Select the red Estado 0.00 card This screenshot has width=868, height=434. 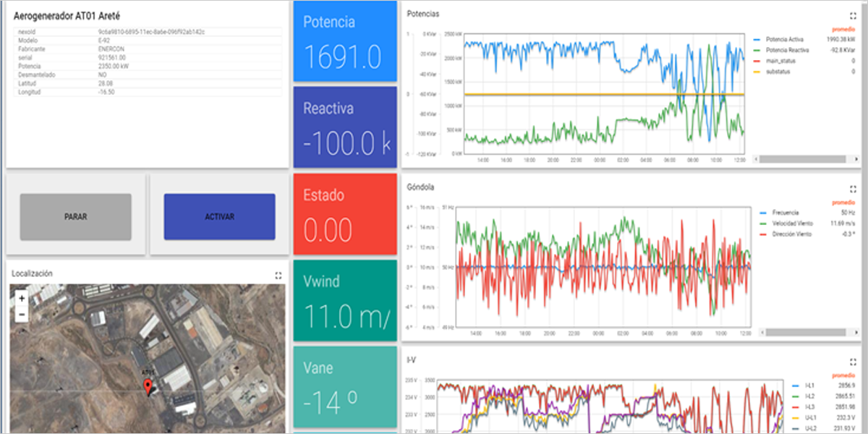pos(345,214)
